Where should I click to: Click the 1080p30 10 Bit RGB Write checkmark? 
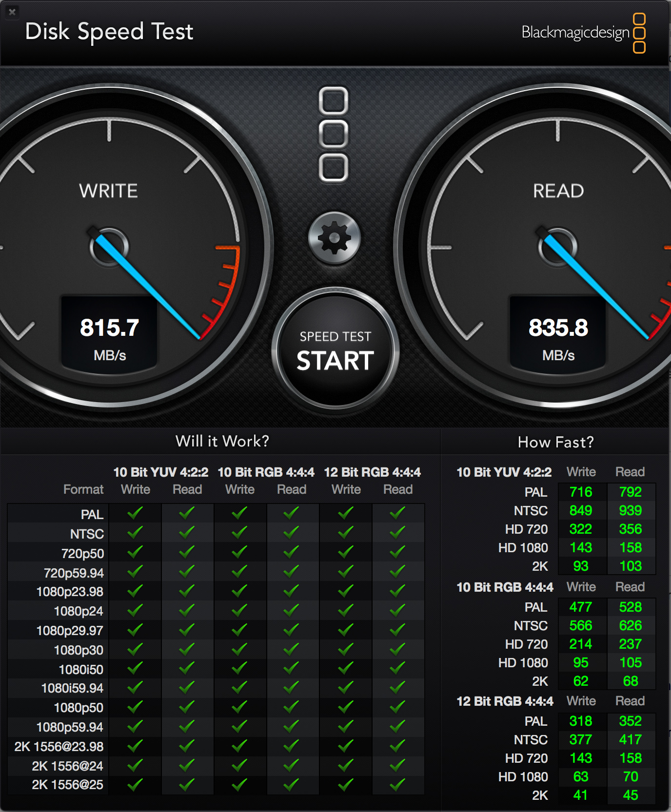pyautogui.click(x=239, y=649)
